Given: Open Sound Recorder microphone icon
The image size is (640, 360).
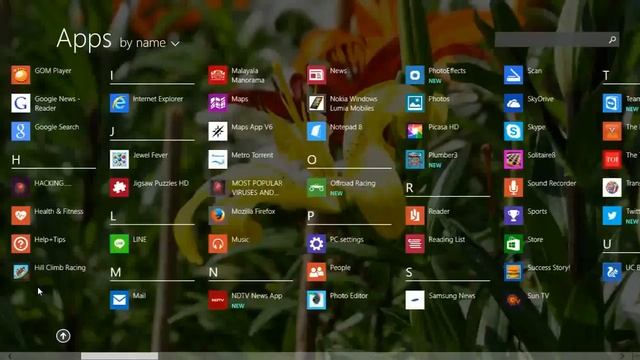Looking at the screenshot, I should pyautogui.click(x=513, y=188).
